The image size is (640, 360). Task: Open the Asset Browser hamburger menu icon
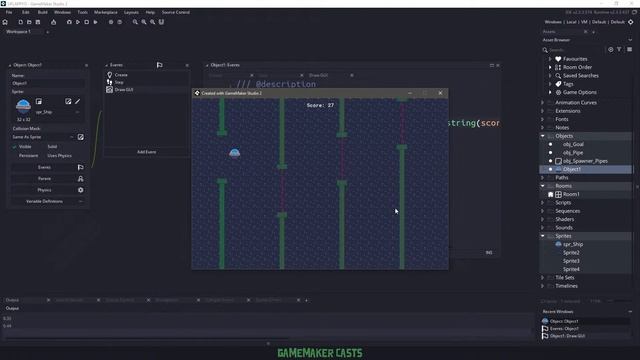pyautogui.click(x=629, y=49)
